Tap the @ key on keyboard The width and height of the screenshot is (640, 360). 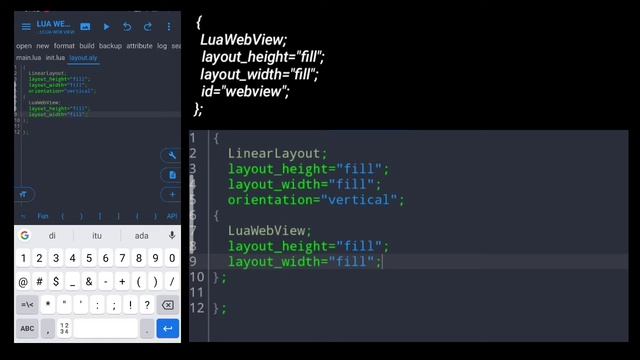point(23,282)
